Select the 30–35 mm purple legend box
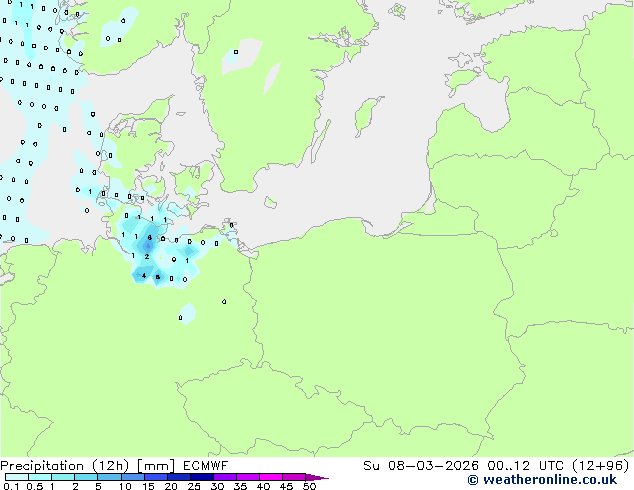Image resolution: width=634 pixels, height=490 pixels. pos(224,477)
